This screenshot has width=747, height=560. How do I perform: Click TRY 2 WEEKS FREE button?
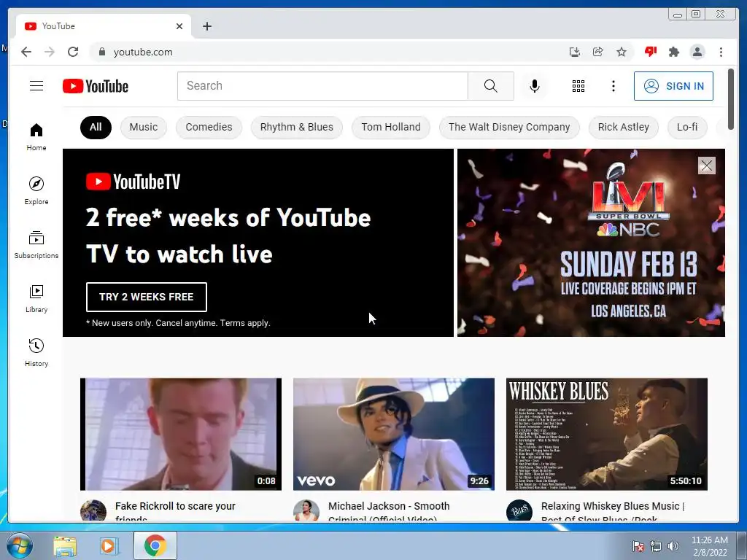pos(146,297)
